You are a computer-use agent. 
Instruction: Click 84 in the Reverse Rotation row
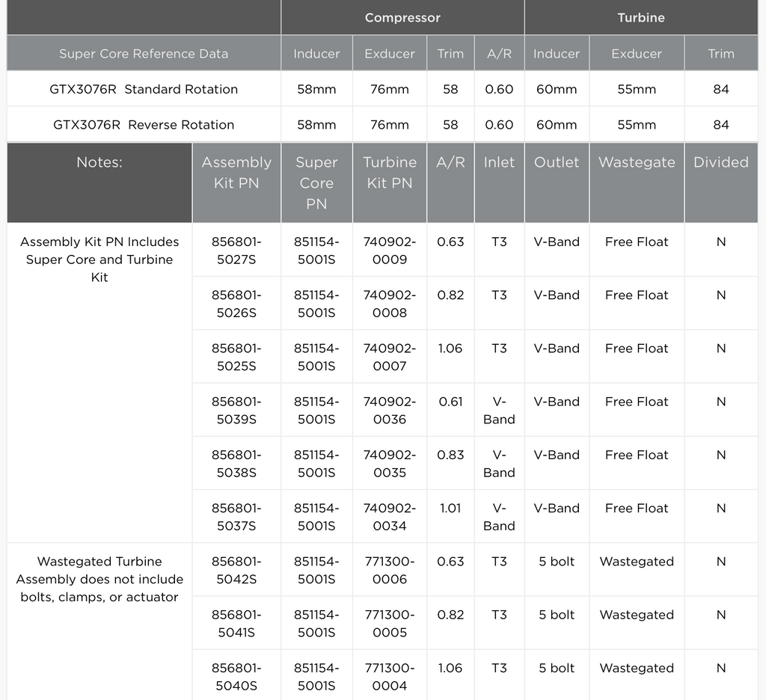(721, 125)
